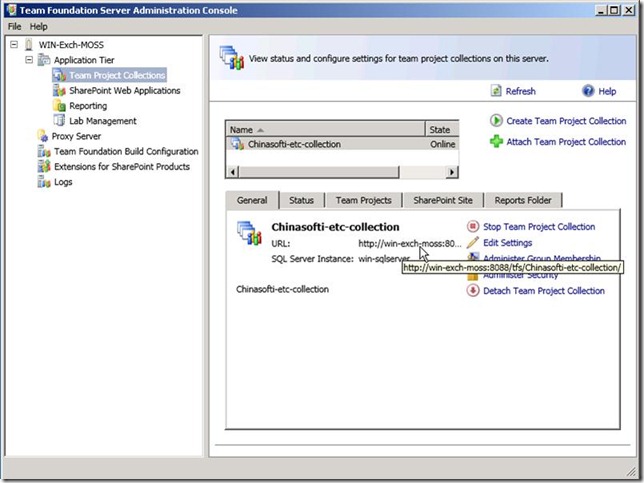Click the SharePoint Web Applications icon

coord(60,90)
